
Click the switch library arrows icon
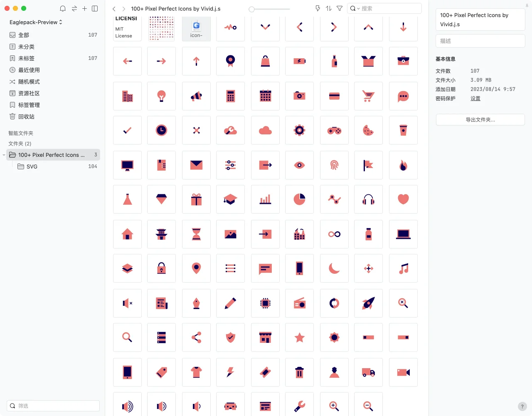pyautogui.click(x=74, y=9)
